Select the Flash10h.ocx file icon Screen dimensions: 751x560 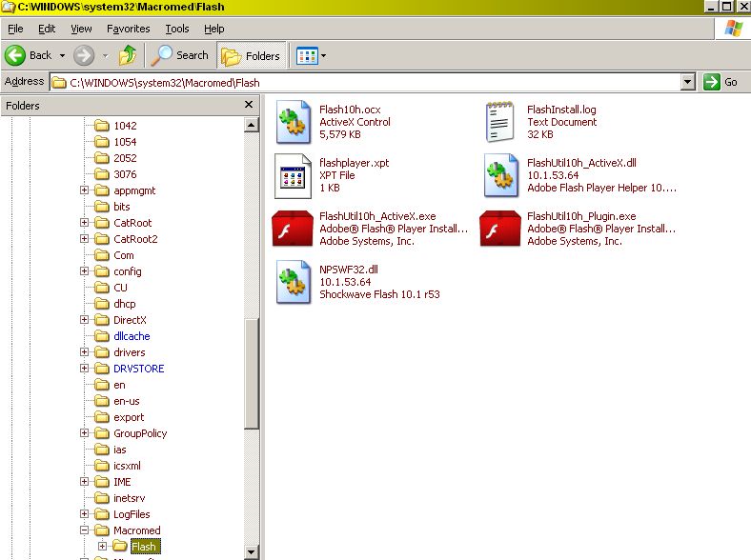click(294, 122)
